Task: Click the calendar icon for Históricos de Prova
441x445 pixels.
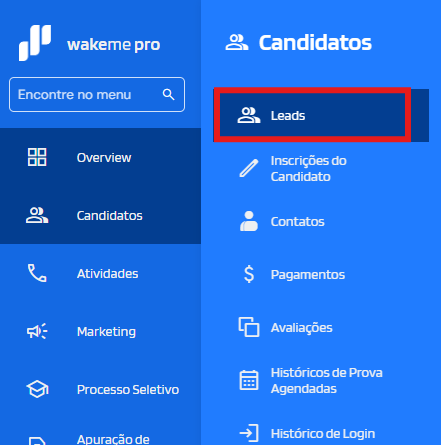Action: (x=249, y=380)
